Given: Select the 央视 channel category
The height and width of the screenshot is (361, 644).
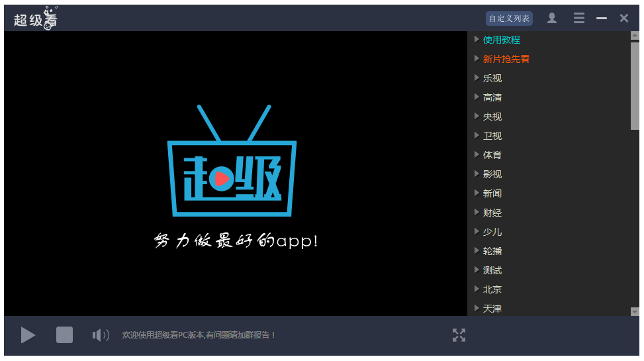Looking at the screenshot, I should point(492,117).
